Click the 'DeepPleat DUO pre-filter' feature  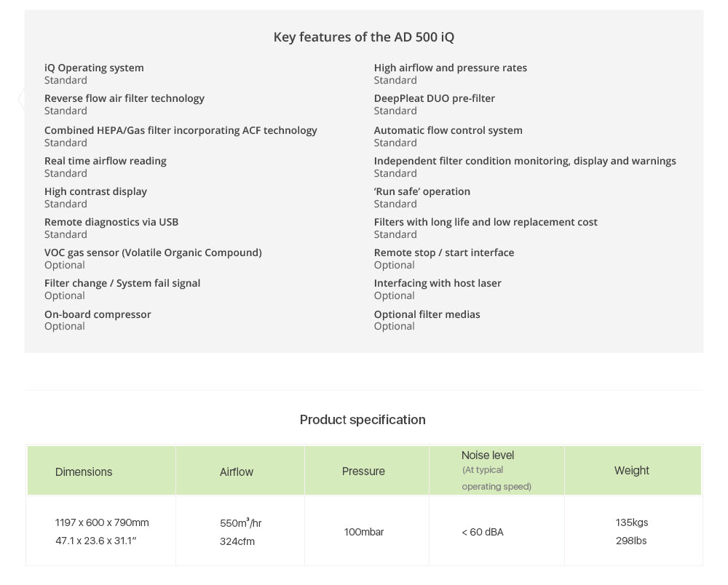click(x=435, y=98)
